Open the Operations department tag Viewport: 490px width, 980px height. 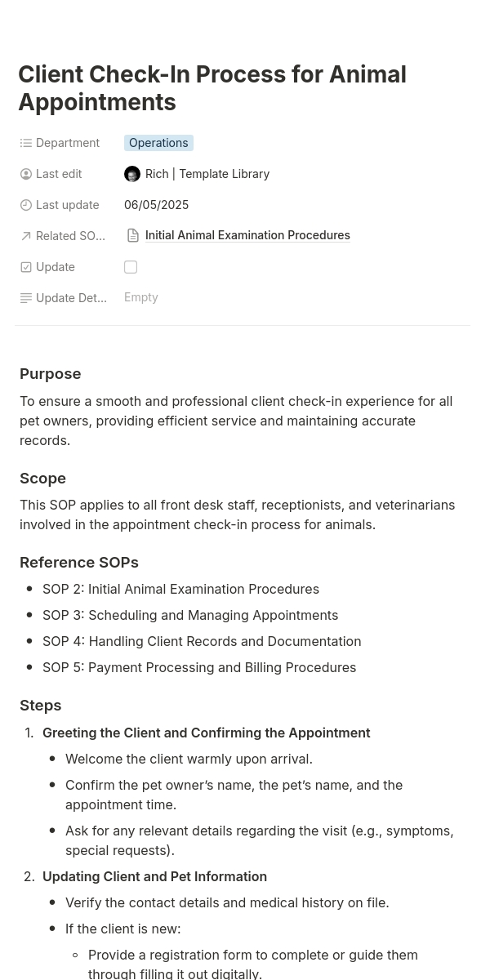(158, 143)
